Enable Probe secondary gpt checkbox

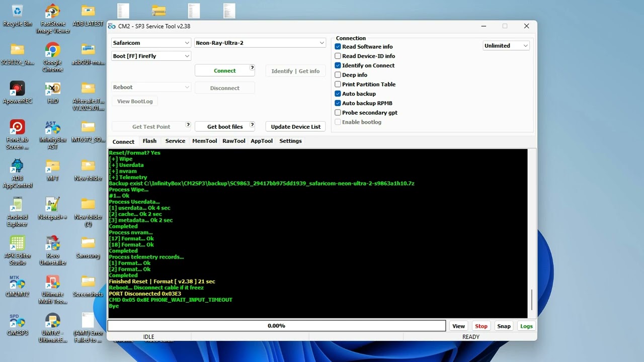click(338, 113)
